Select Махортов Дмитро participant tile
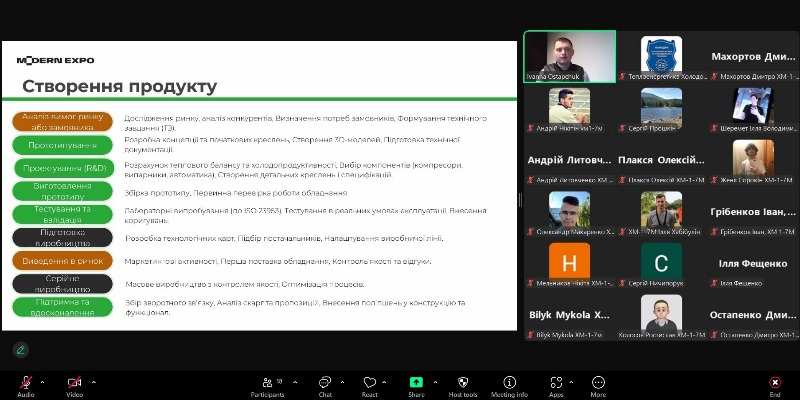The width and height of the screenshot is (800, 400). (x=753, y=57)
